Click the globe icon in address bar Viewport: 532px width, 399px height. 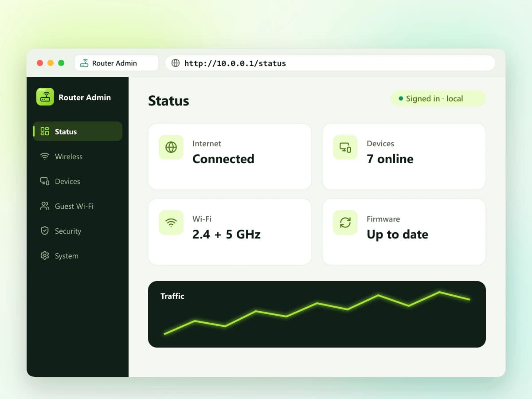176,63
